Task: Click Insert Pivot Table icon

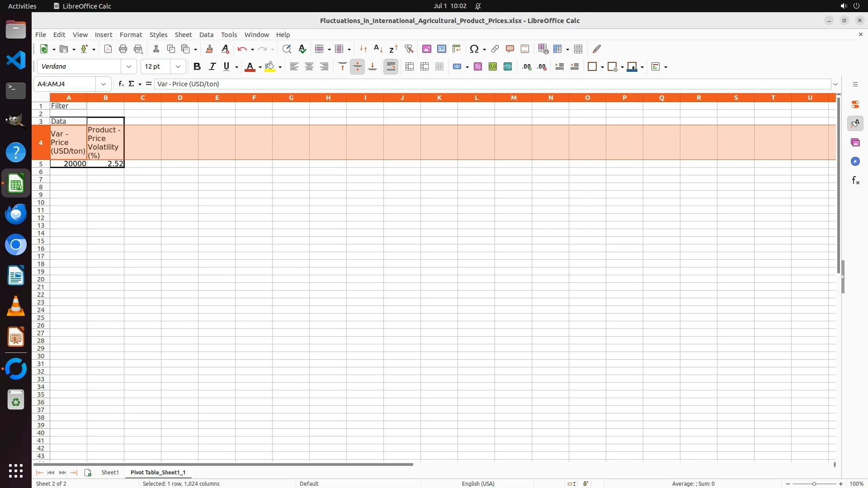Action: click(x=457, y=49)
